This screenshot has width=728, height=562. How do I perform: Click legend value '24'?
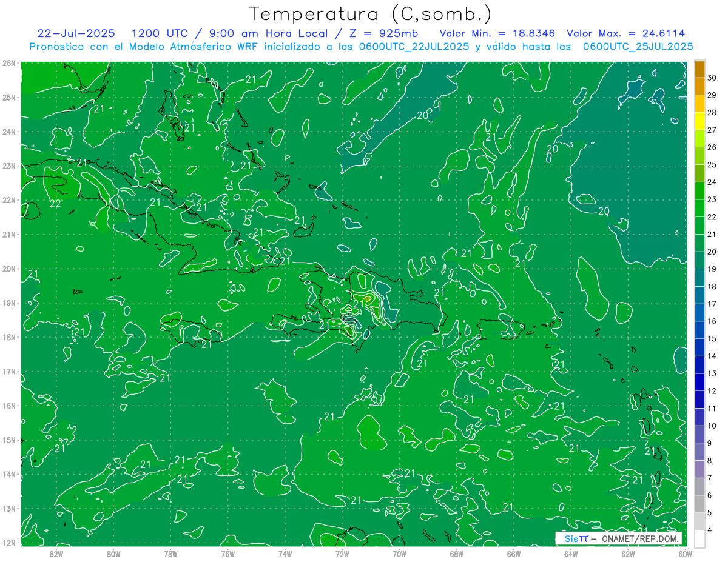point(712,182)
